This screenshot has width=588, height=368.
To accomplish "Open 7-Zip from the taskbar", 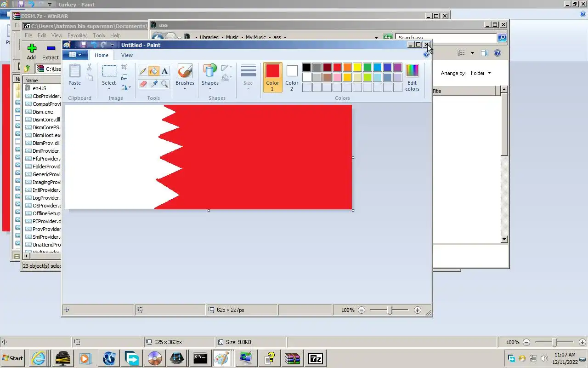I will (x=315, y=358).
